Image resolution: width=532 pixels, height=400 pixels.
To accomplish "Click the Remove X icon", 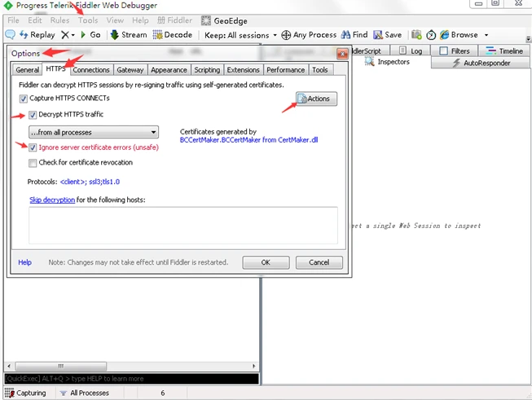I will tap(65, 34).
